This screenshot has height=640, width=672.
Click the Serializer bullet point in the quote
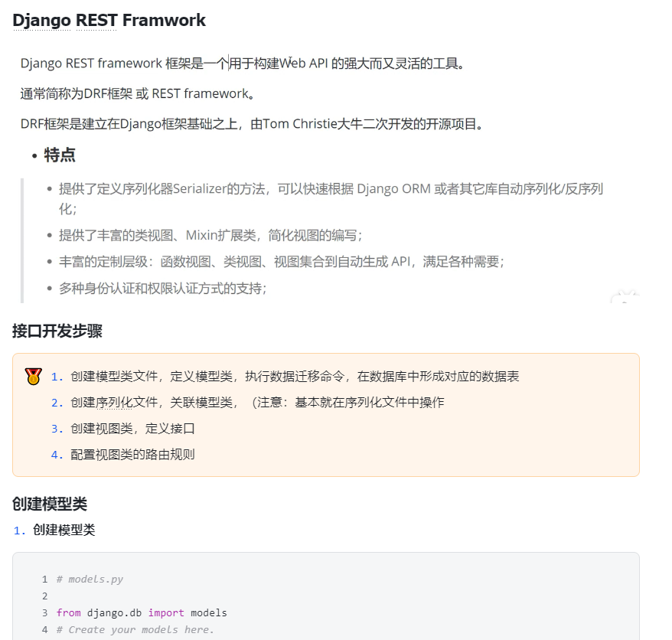pos(331,199)
